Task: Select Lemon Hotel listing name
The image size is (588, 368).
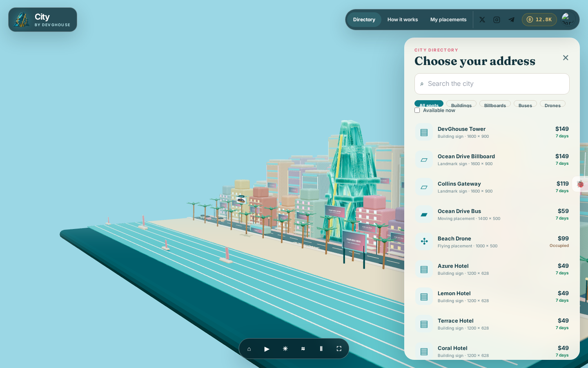Action: [x=454, y=293]
